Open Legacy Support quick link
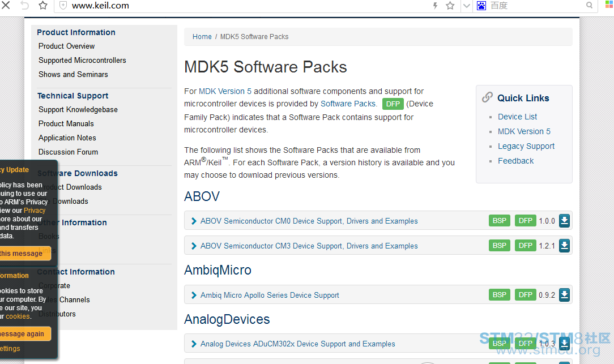 [x=526, y=147]
